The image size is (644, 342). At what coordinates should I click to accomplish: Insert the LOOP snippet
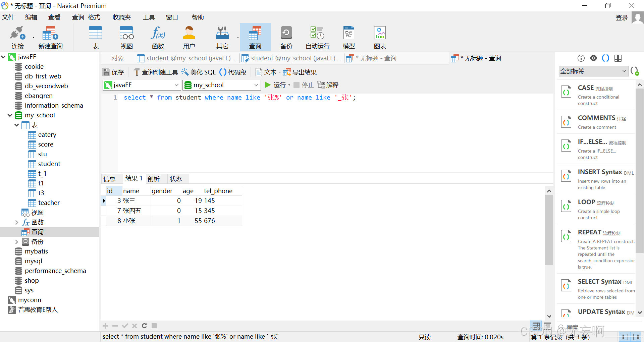tap(596, 209)
